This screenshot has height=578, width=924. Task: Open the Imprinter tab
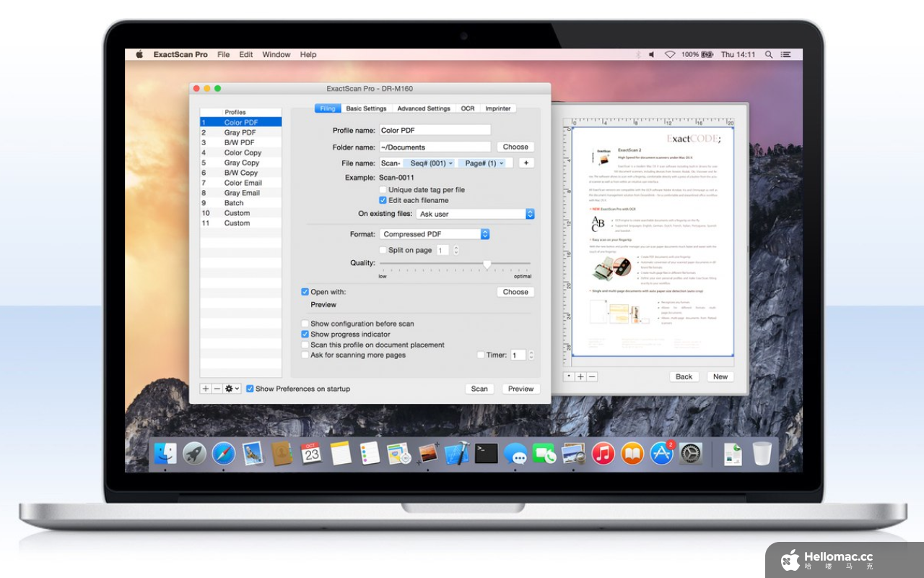[498, 108]
